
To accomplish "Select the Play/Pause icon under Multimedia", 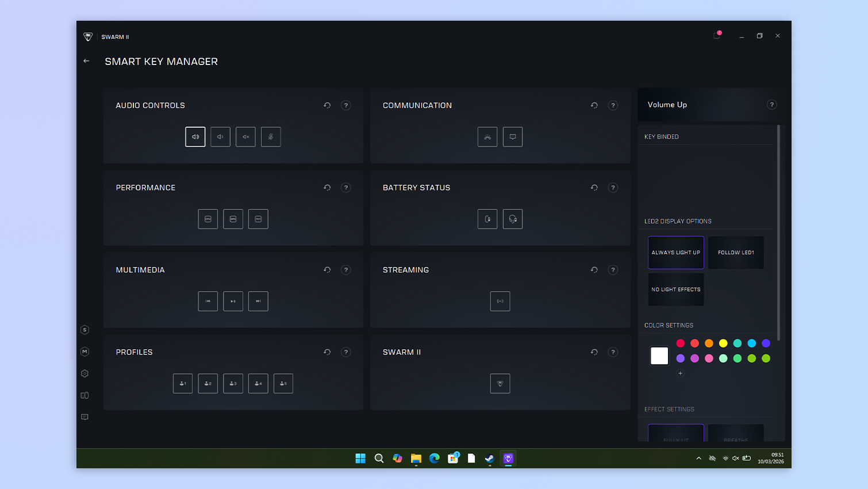I will pyautogui.click(x=233, y=301).
